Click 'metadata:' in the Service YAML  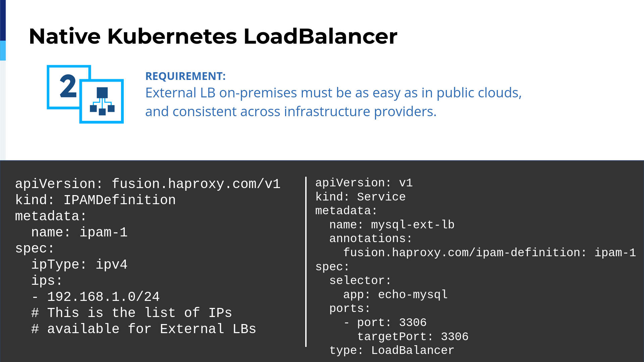[x=346, y=211]
